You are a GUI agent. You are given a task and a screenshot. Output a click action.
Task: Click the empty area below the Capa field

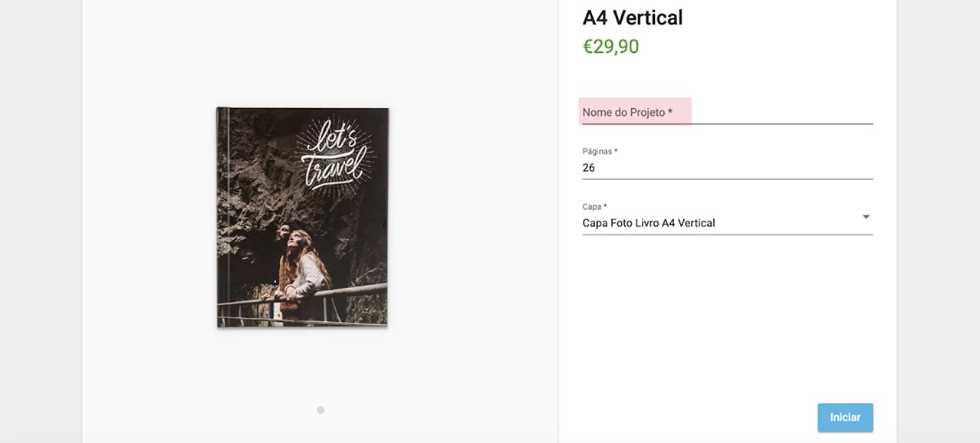click(726, 314)
